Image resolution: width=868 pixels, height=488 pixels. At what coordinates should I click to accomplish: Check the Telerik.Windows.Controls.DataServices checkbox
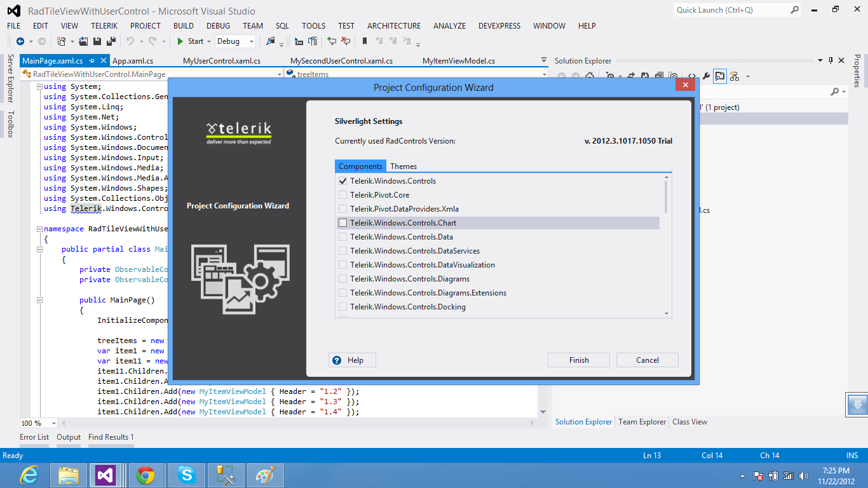[343, 251]
